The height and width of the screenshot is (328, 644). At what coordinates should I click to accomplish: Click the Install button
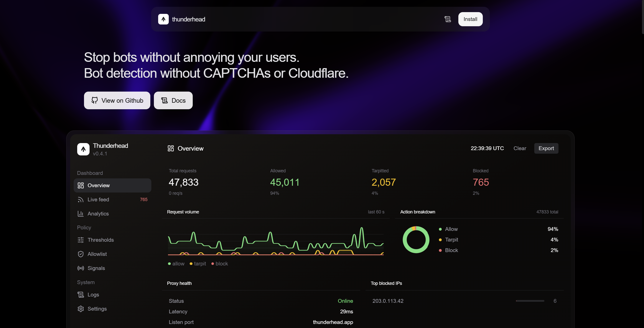(470, 19)
